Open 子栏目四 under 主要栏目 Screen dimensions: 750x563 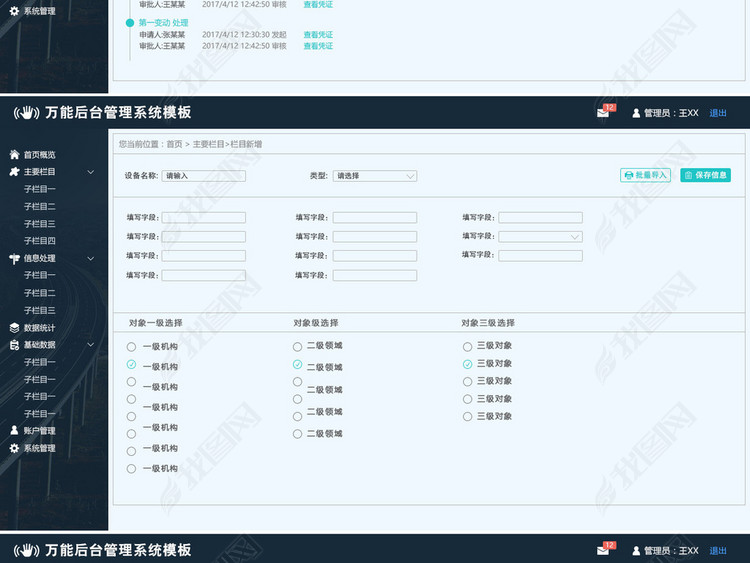[x=40, y=241]
